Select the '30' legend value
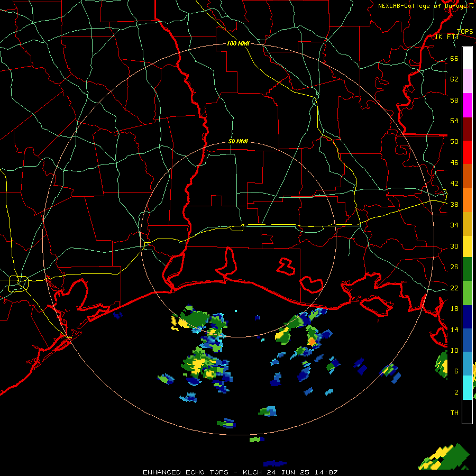476x476 pixels. pyautogui.click(x=454, y=246)
